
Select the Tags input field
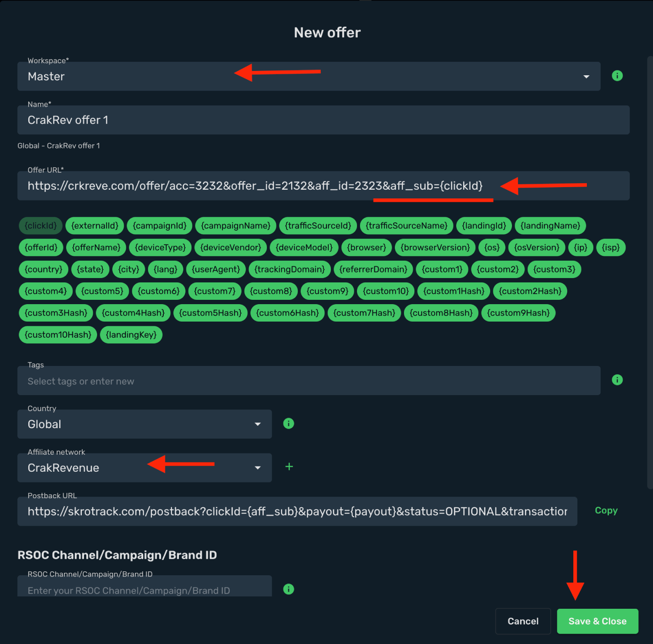(309, 381)
